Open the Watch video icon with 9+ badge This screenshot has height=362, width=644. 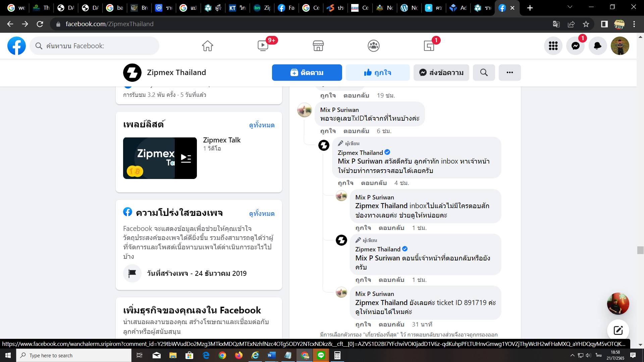(x=263, y=46)
